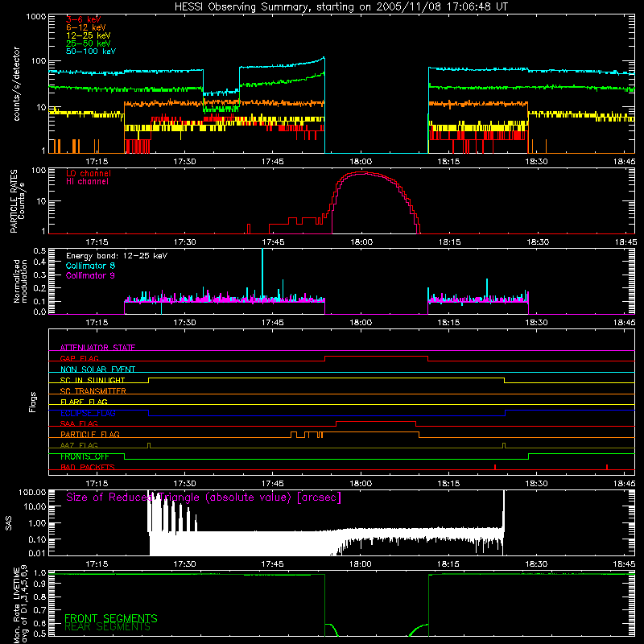Image resolution: width=644 pixels, height=644 pixels.
Task: Click the SC IN SUNLIGHT flag label
Action: [x=93, y=380]
